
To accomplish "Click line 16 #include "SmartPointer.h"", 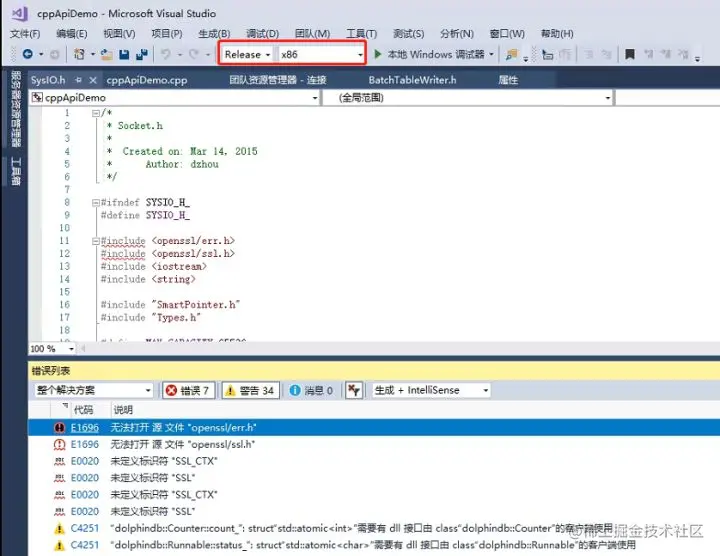I will 170,304.
